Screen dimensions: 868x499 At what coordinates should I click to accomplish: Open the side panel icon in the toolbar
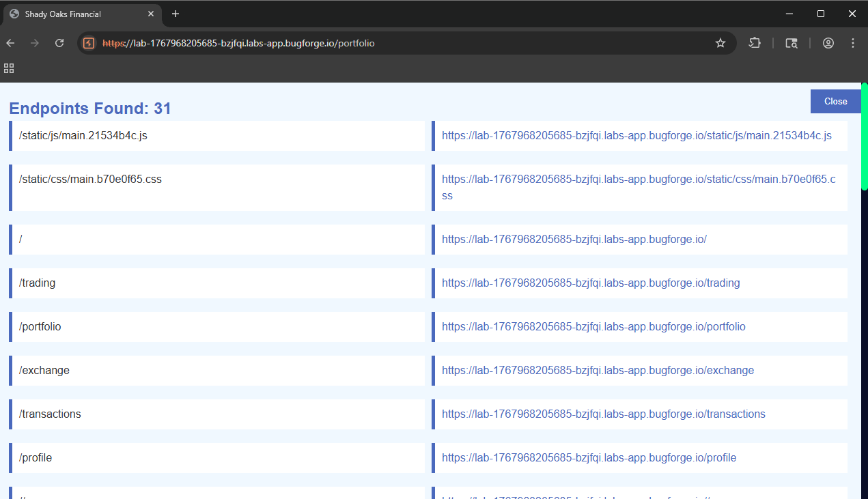pyautogui.click(x=791, y=42)
